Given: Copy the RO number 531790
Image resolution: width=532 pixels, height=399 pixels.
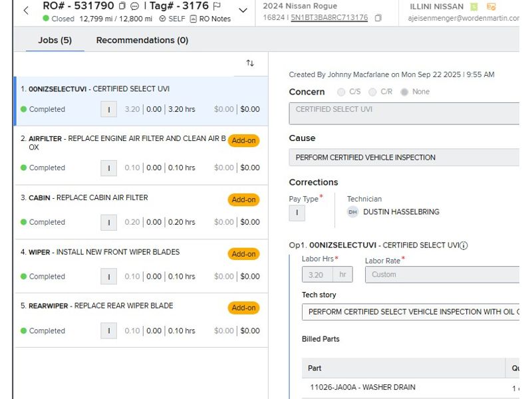Looking at the screenshot, I should (122, 6).
